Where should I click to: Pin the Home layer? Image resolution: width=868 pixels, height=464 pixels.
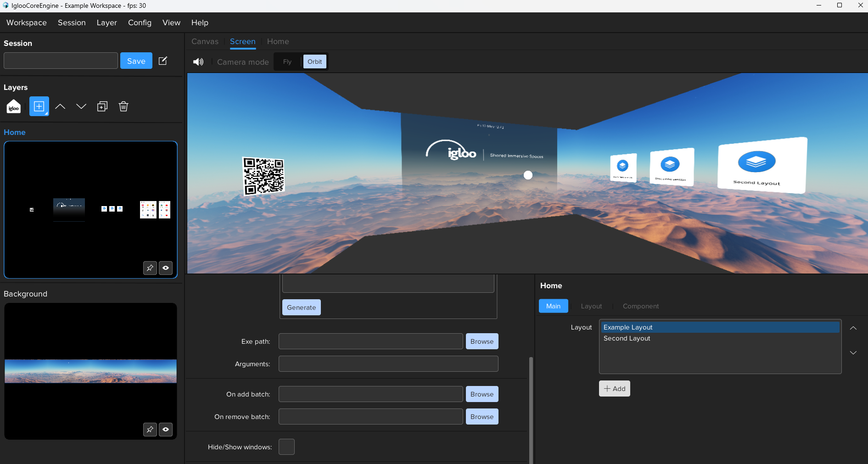[x=150, y=268]
